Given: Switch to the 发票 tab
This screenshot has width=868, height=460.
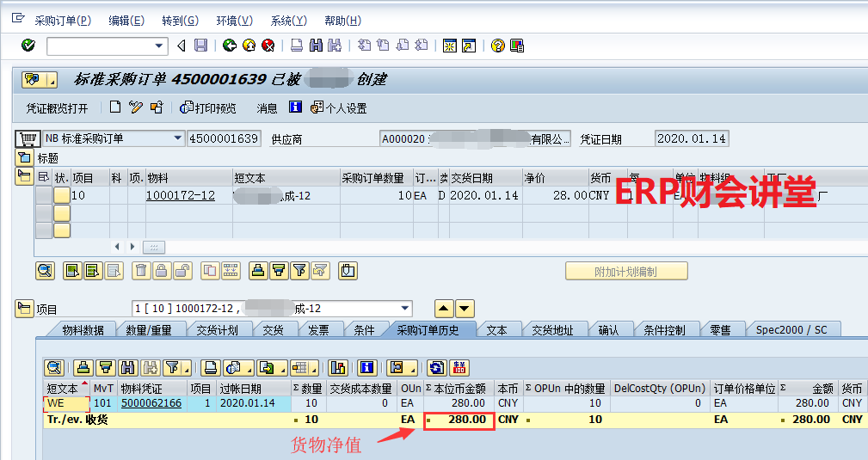Looking at the screenshot, I should 318,329.
